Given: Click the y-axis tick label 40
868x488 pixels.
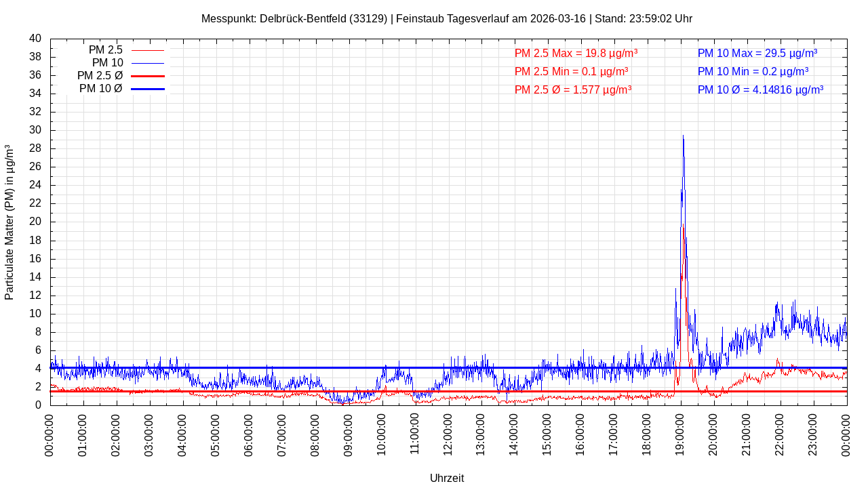Looking at the screenshot, I should pyautogui.click(x=35, y=39).
